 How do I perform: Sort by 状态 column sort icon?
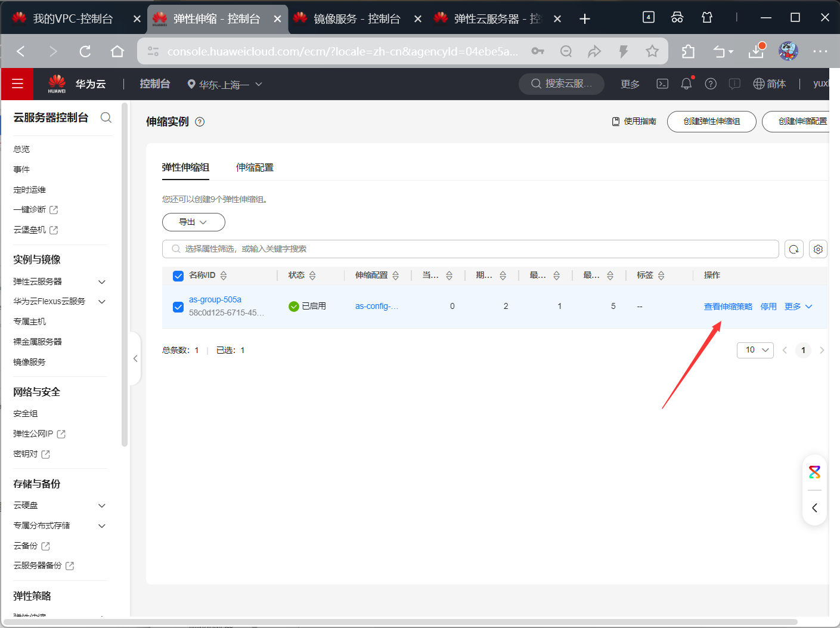click(312, 276)
